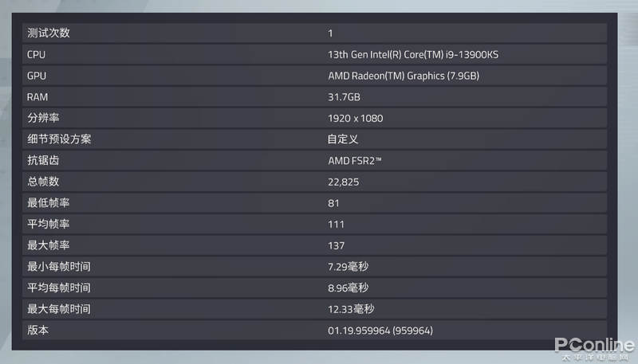
Task: Click the 最大帧率 label
Action: [x=49, y=245]
